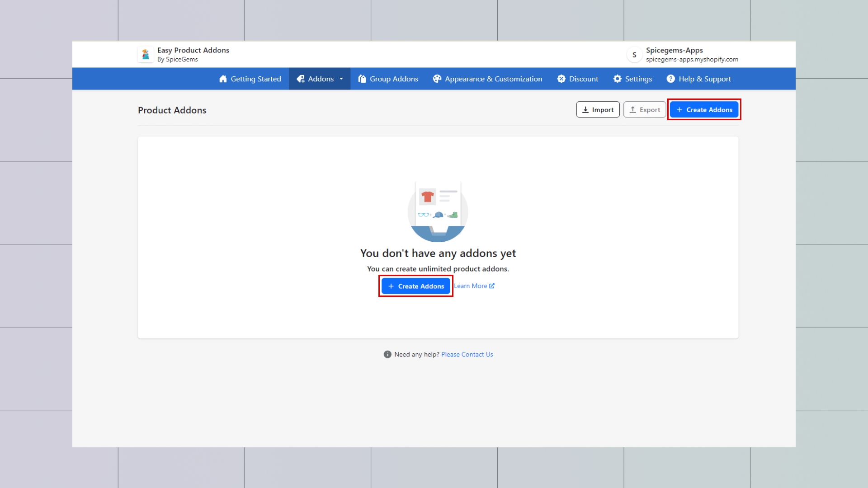Open Appearance & Customization section
This screenshot has height=488, width=868.
point(493,79)
